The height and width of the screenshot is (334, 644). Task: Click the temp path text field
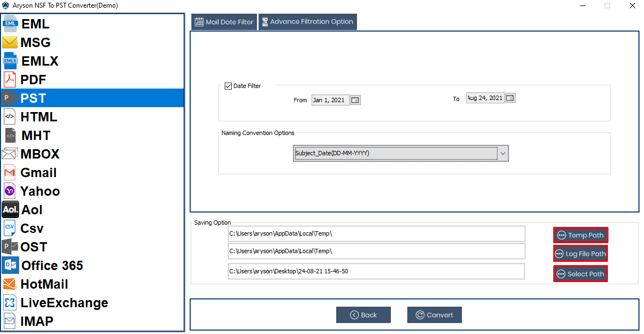pos(377,234)
